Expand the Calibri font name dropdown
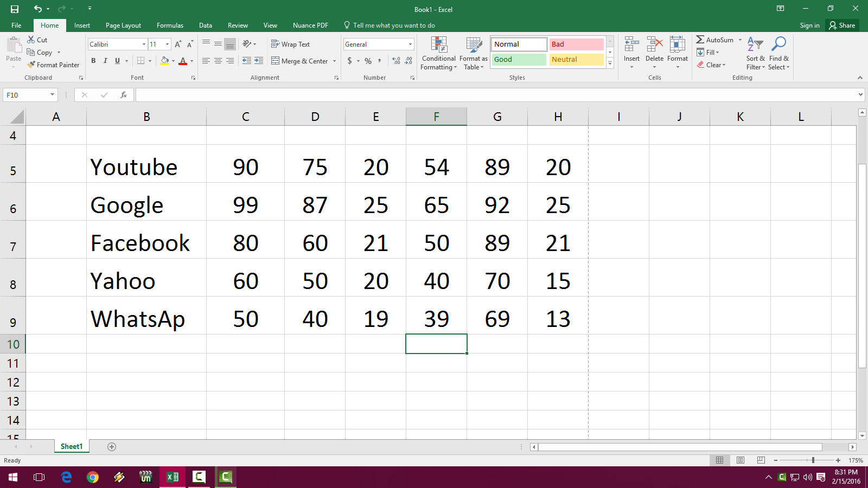The width and height of the screenshot is (868, 488). [144, 44]
